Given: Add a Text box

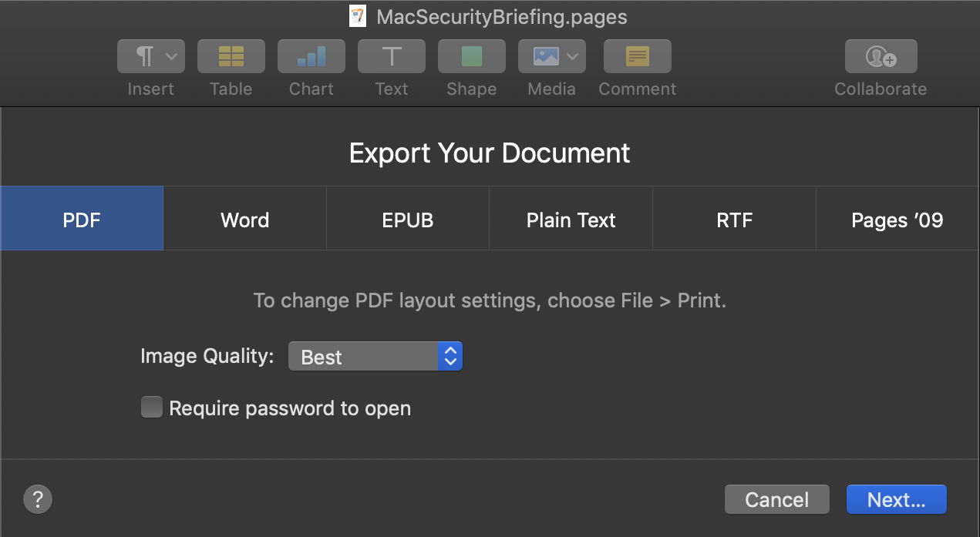Looking at the screenshot, I should pos(392,56).
